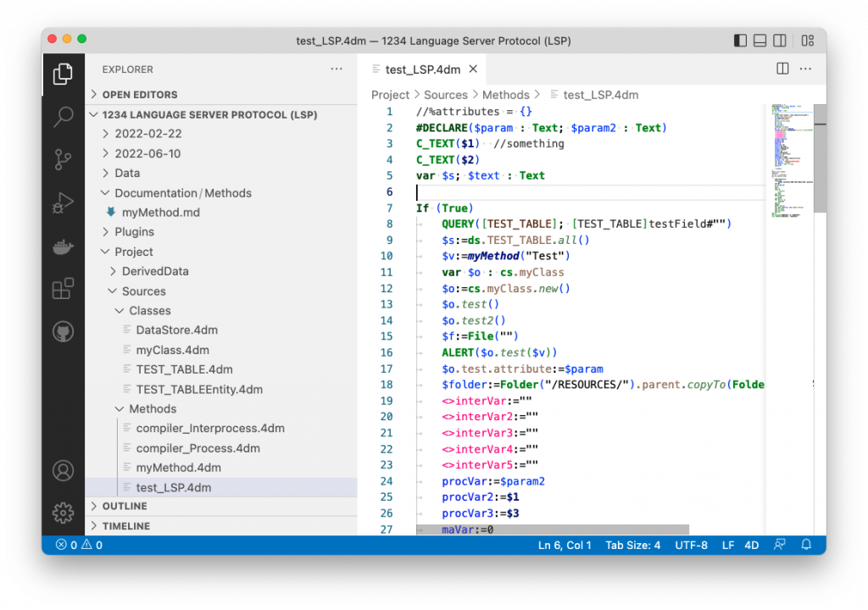
Task: Open editor More Actions ellipsis
Action: point(805,69)
